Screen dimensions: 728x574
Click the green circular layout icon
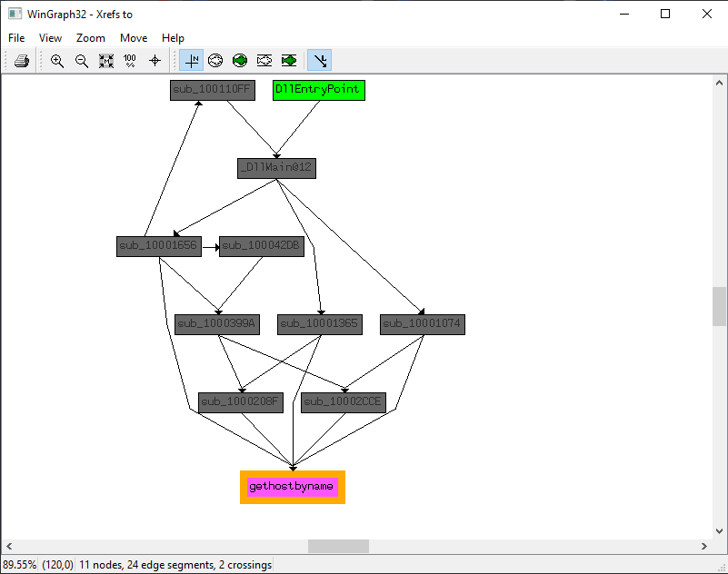point(240,61)
